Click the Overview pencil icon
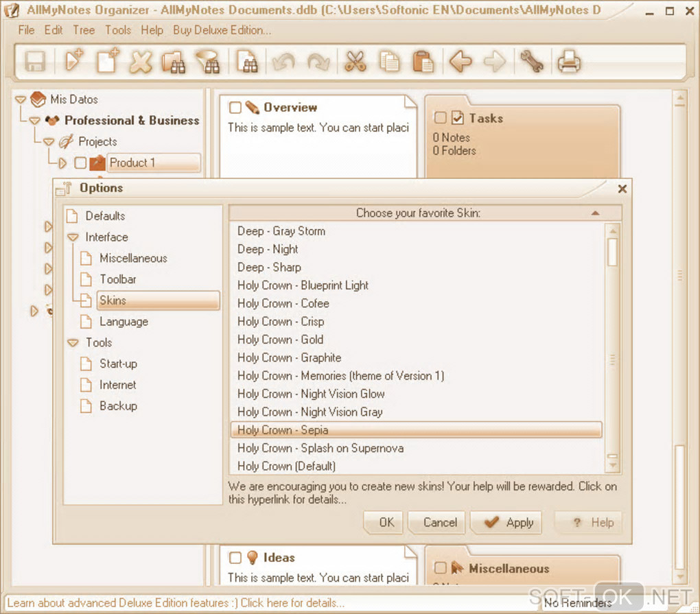 253,108
